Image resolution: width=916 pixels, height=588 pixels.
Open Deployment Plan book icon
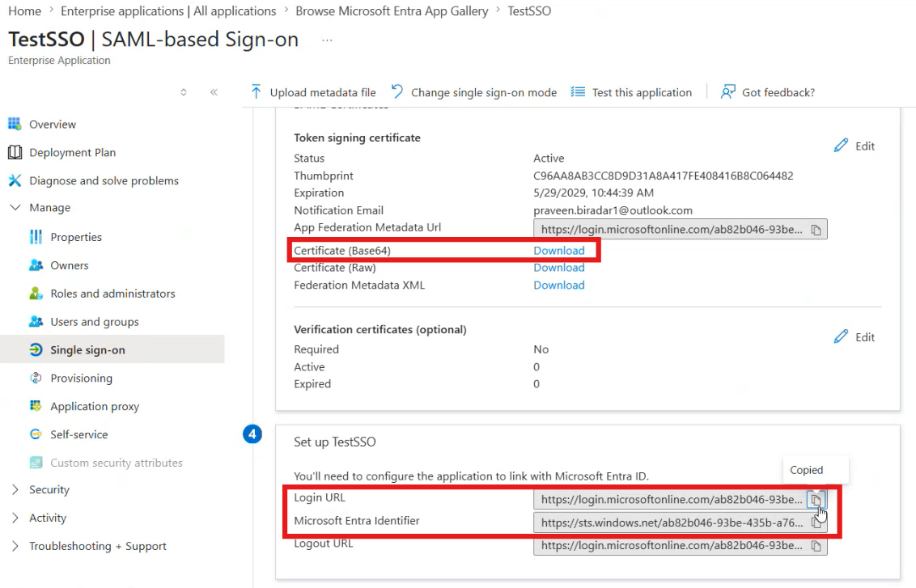tap(15, 152)
